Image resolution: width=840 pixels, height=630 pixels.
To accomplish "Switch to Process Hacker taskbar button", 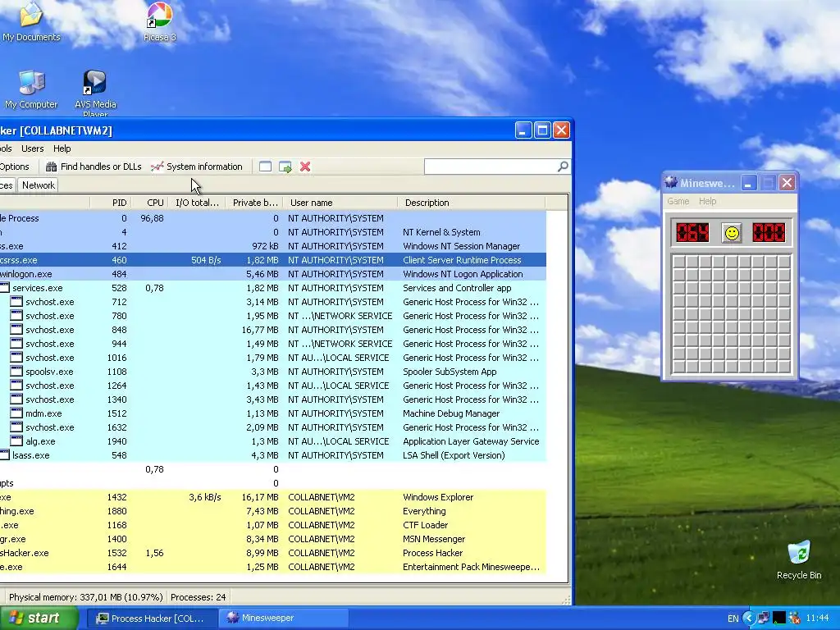I will click(x=151, y=619).
